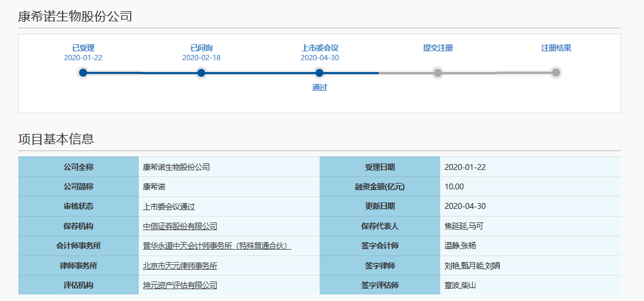Open the 坤元资产评估有限公司 link
This screenshot has width=644, height=301.
[x=180, y=286]
